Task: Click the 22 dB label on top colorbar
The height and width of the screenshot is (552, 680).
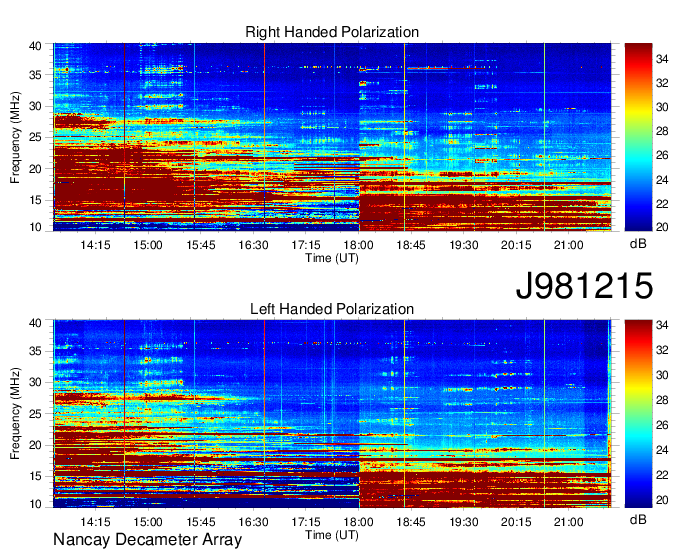Action: 662,203
